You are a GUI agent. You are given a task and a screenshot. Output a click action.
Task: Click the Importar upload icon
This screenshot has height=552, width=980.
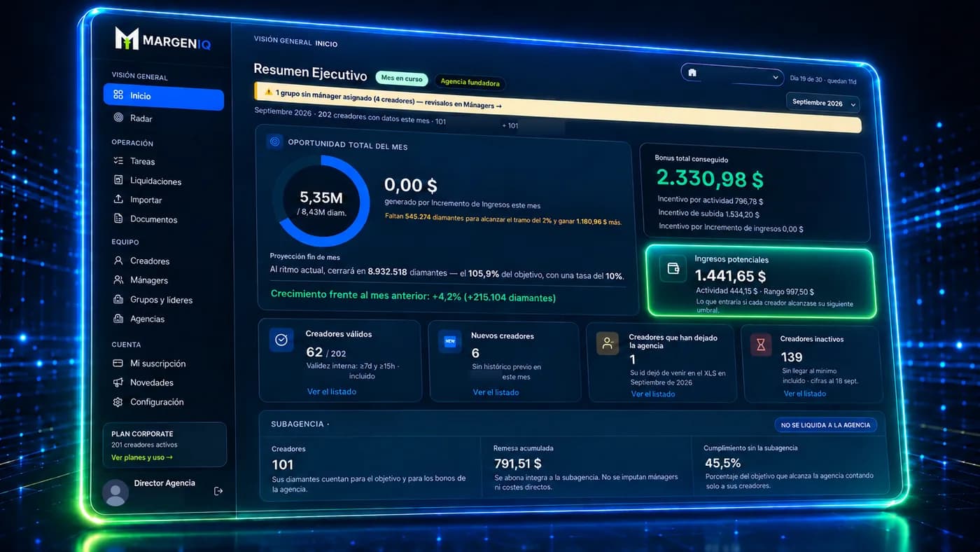click(x=118, y=199)
